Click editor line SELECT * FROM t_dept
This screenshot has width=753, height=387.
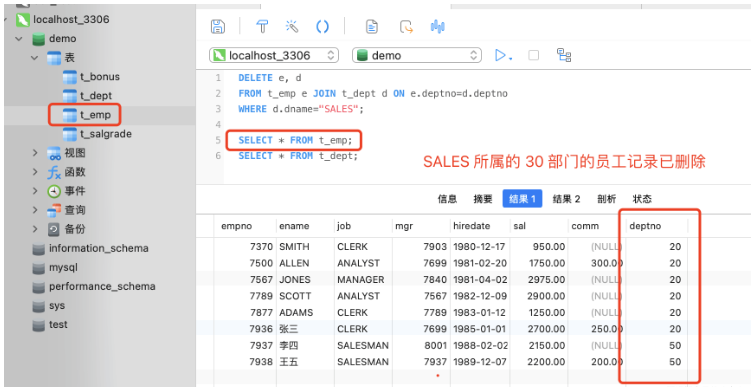(x=298, y=156)
